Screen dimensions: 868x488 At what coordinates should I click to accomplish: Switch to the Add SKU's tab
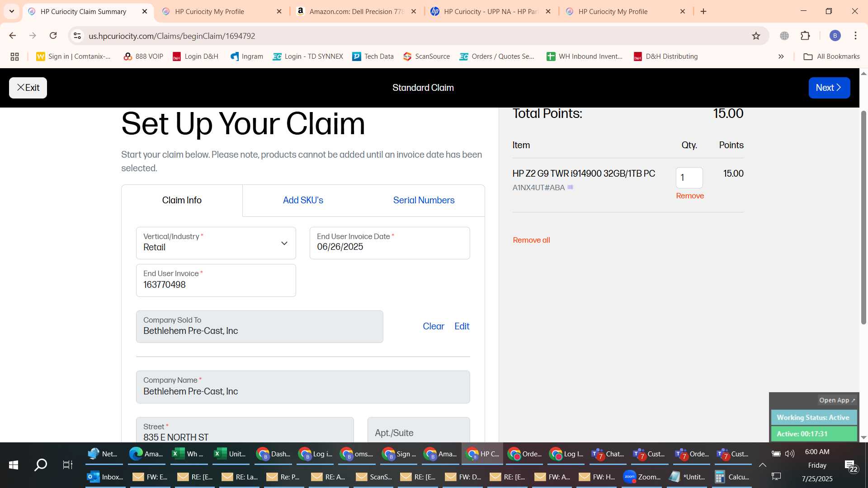point(303,200)
